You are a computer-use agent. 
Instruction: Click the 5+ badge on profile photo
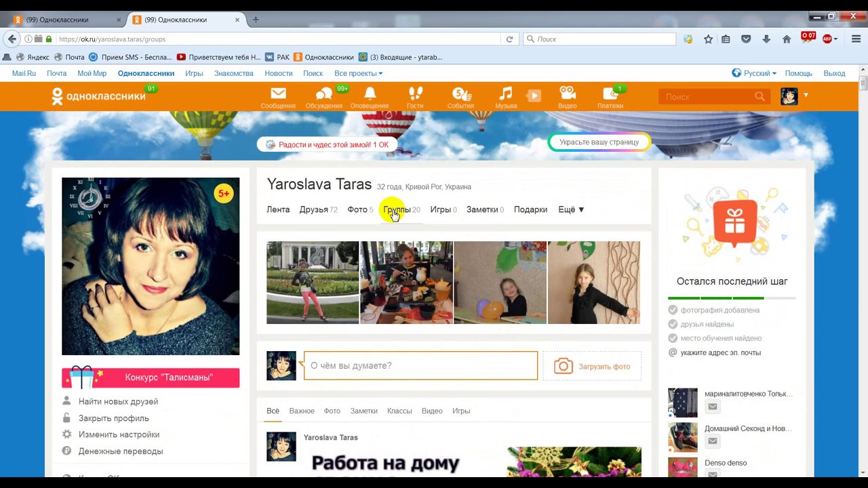tap(224, 194)
